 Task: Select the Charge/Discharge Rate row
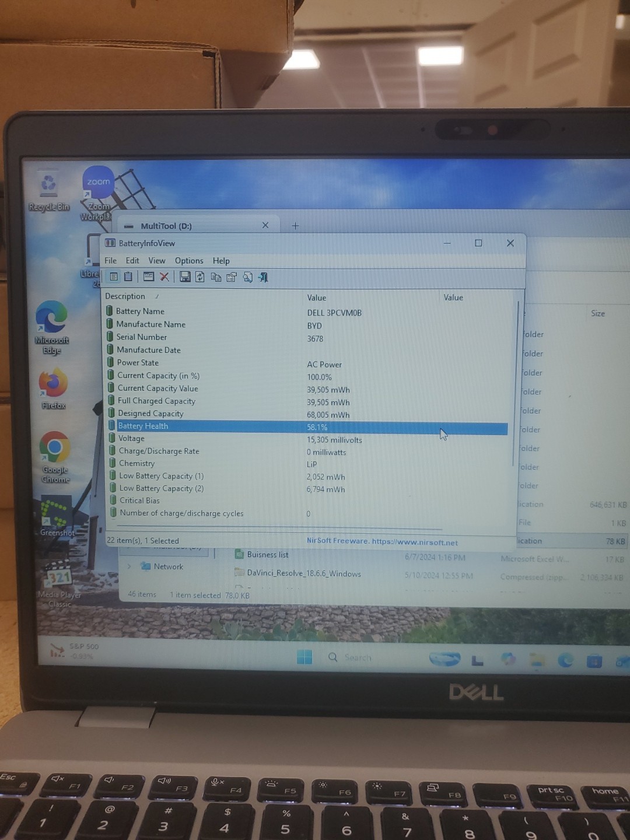tap(307, 452)
